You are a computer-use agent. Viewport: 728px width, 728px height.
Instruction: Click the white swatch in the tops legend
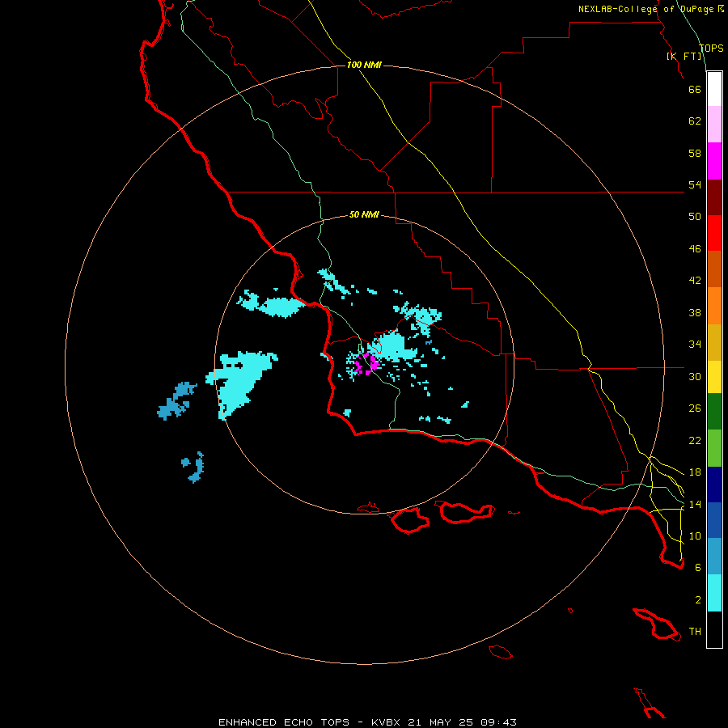[714, 89]
